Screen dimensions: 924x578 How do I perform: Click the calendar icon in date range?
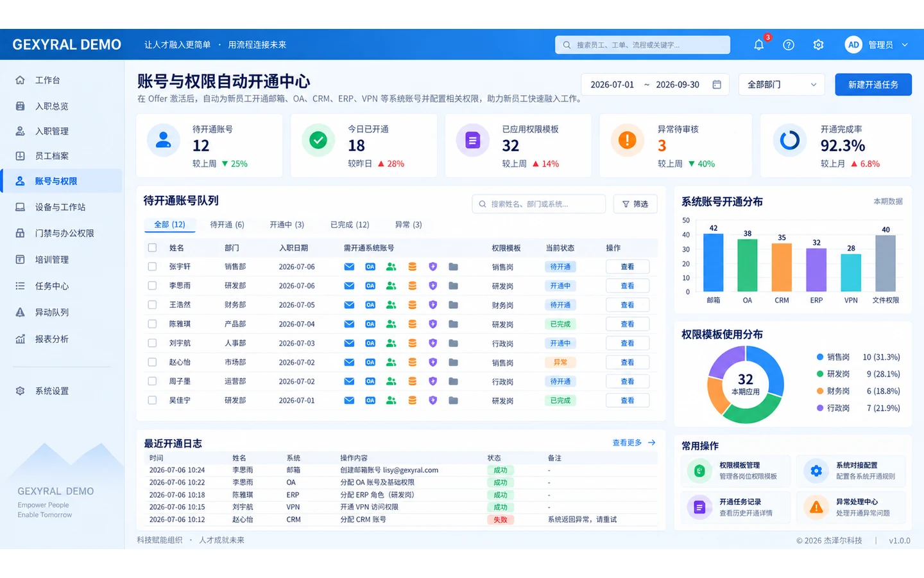click(x=717, y=85)
